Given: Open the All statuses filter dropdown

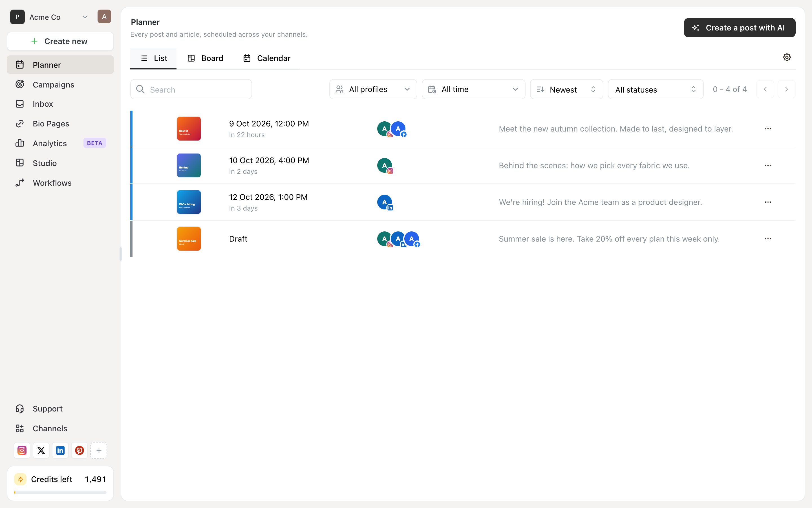Looking at the screenshot, I should 656,89.
